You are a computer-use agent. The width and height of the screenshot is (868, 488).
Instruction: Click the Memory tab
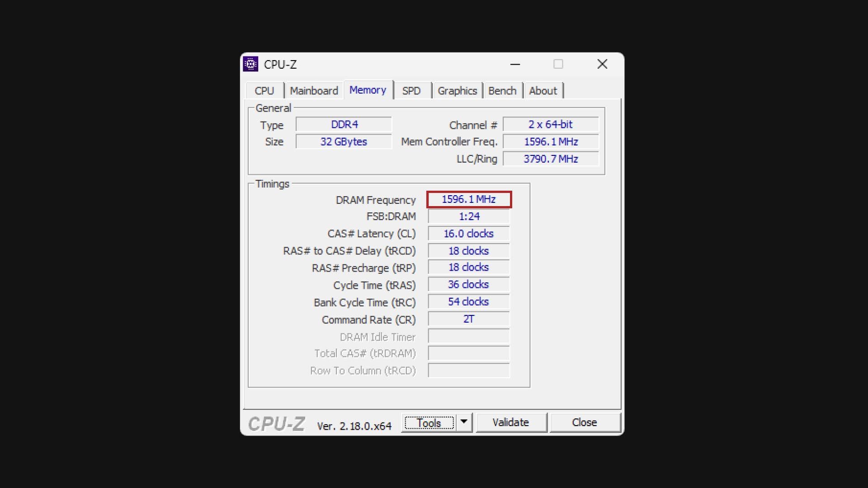(368, 90)
